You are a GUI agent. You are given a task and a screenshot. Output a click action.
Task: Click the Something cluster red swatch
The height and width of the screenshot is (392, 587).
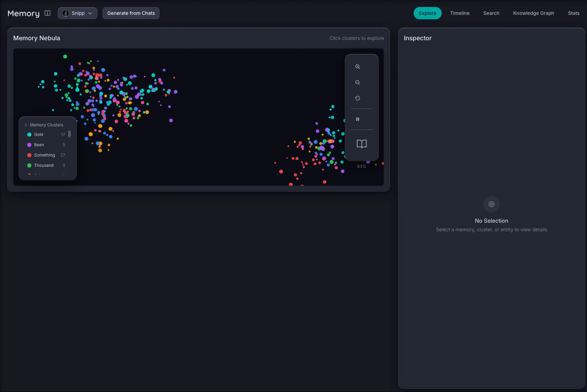(x=29, y=155)
